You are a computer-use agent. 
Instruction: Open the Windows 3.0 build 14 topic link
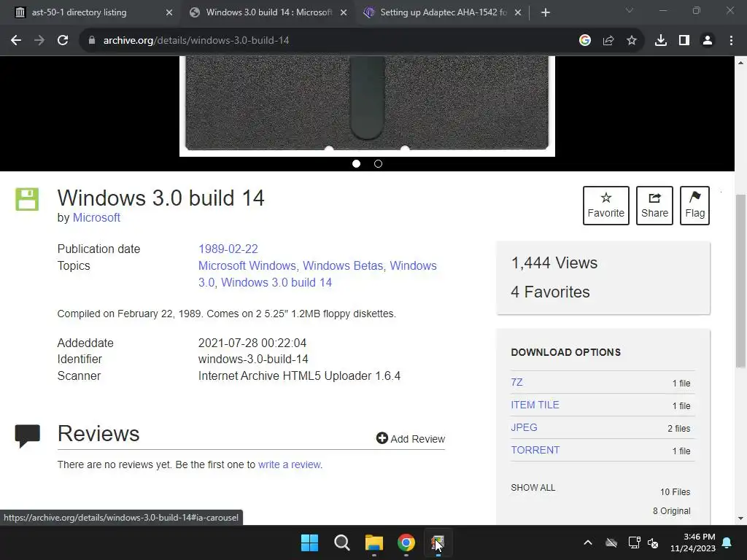[276, 282]
